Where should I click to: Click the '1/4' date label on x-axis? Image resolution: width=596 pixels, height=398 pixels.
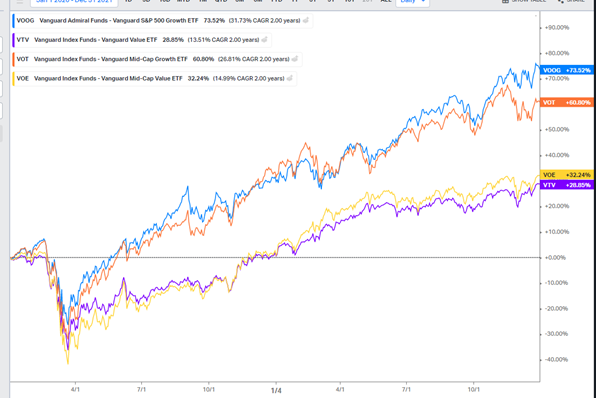[276, 390]
